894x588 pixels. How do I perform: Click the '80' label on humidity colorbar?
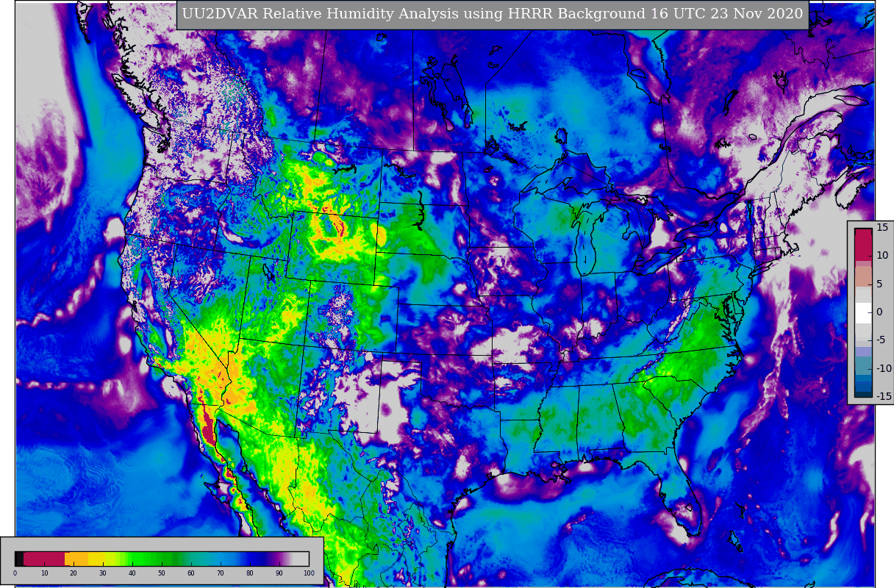click(250, 573)
